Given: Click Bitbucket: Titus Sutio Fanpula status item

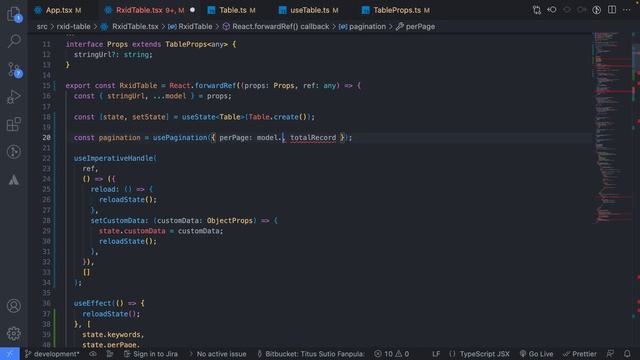Looking at the screenshot, I should pyautogui.click(x=311, y=354).
